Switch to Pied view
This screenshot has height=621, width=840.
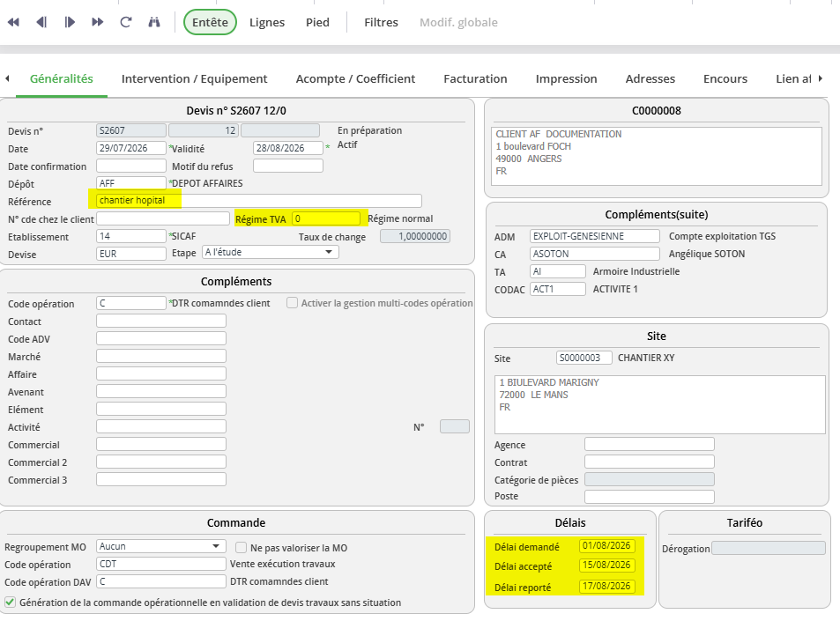click(317, 23)
